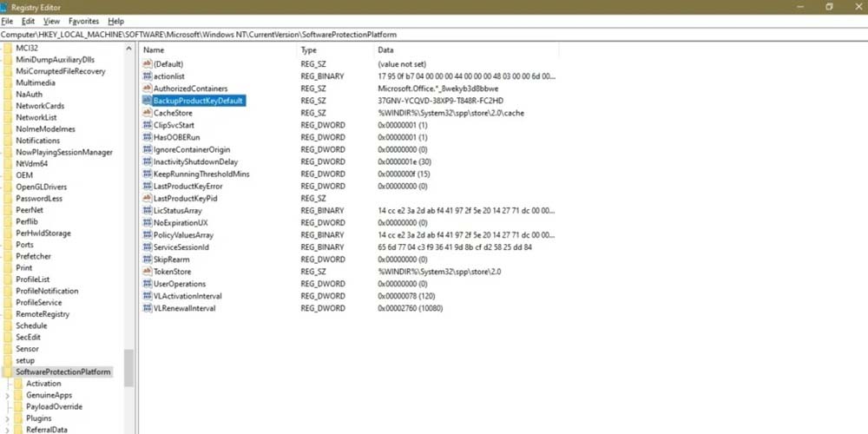
Task: Expand the GenuineApps subkey
Action: click(8, 395)
